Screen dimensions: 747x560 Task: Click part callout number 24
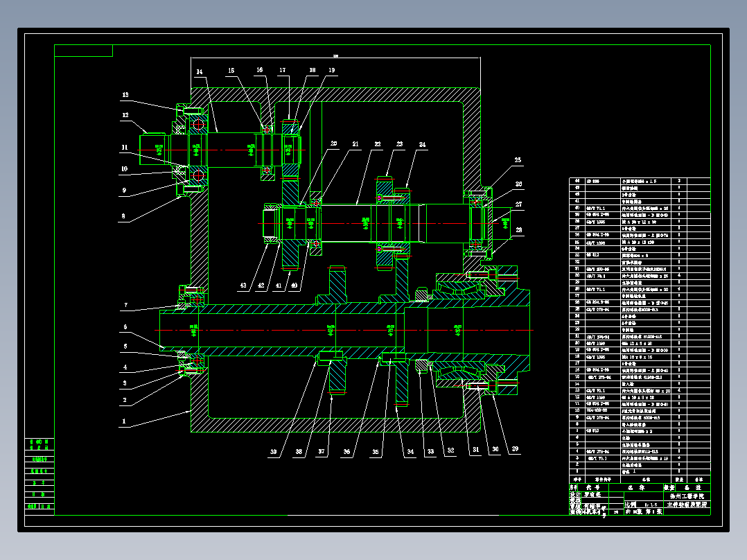423,144
